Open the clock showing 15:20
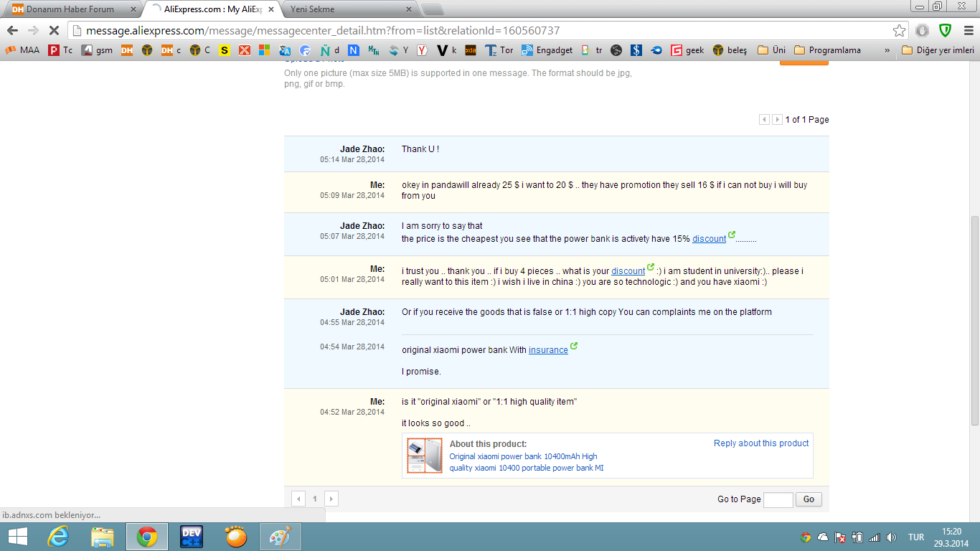The image size is (980, 551). (951, 537)
